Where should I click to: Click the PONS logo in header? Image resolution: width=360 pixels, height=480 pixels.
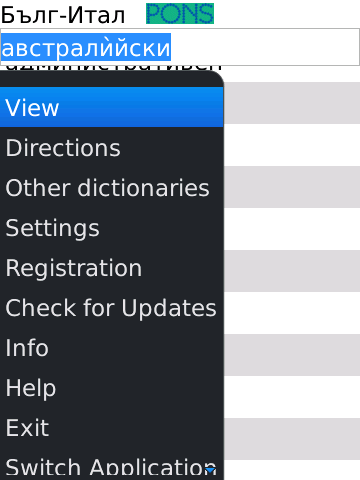click(180, 14)
